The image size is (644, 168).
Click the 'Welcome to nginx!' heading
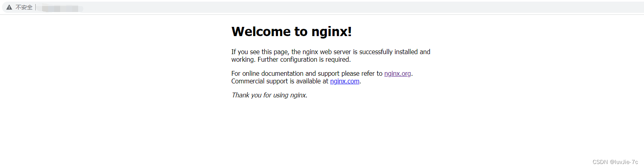click(292, 31)
